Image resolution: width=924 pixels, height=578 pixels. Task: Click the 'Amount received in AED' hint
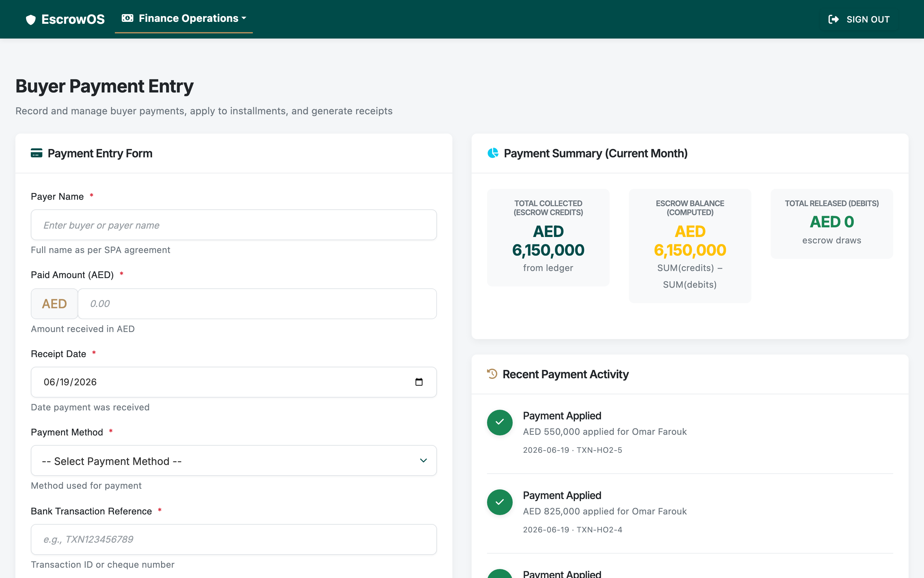(x=82, y=329)
